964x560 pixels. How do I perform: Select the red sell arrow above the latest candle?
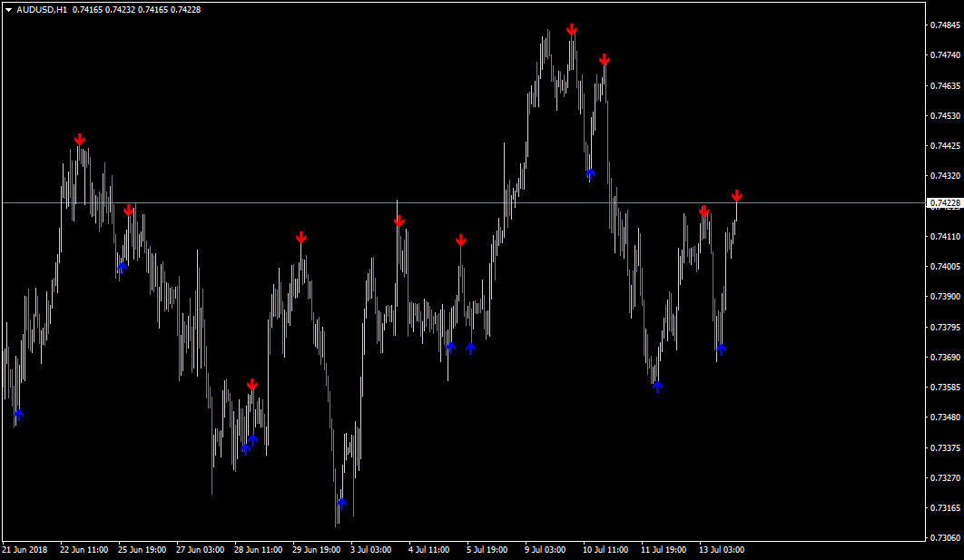(736, 196)
